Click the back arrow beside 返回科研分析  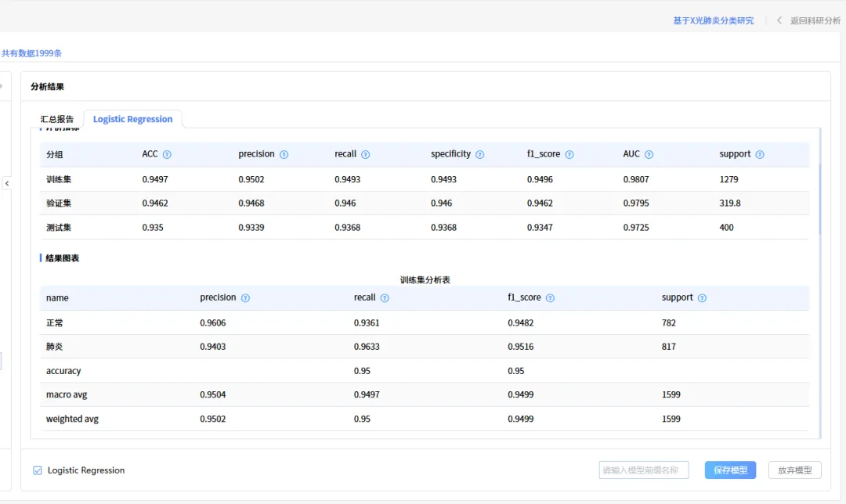779,20
